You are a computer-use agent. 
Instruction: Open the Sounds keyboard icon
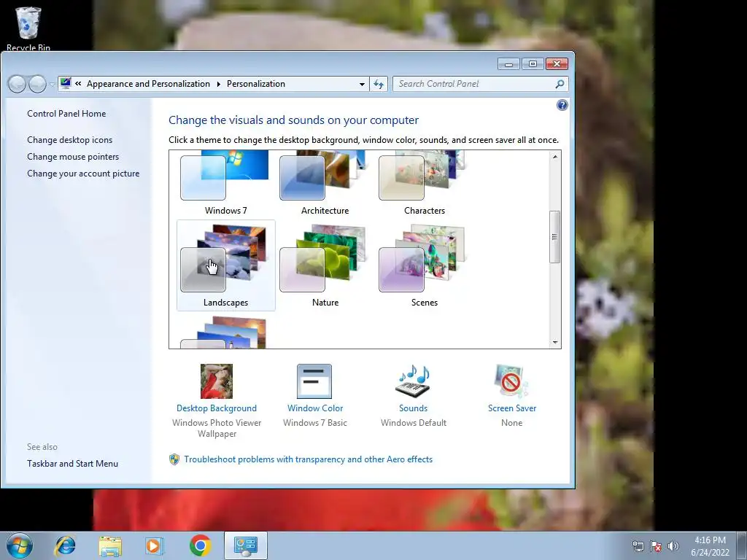pyautogui.click(x=413, y=381)
